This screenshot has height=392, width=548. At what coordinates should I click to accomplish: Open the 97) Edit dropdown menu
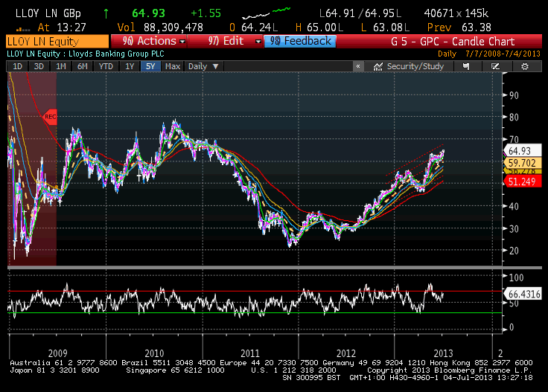point(226,41)
